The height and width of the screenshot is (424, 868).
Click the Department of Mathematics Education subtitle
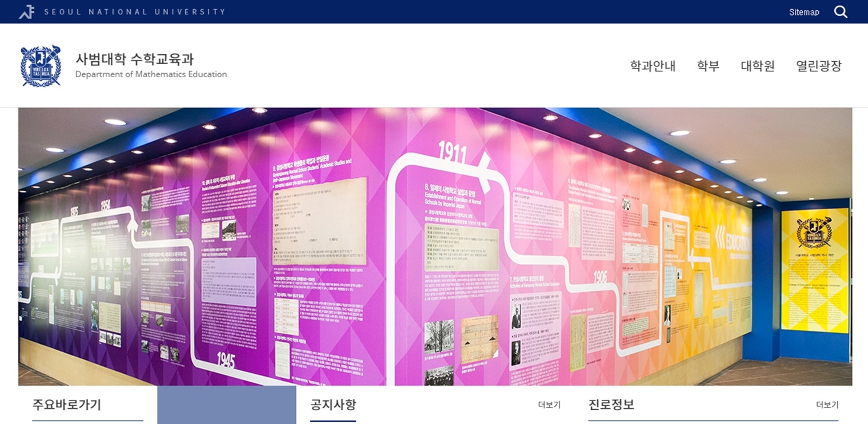tap(151, 74)
